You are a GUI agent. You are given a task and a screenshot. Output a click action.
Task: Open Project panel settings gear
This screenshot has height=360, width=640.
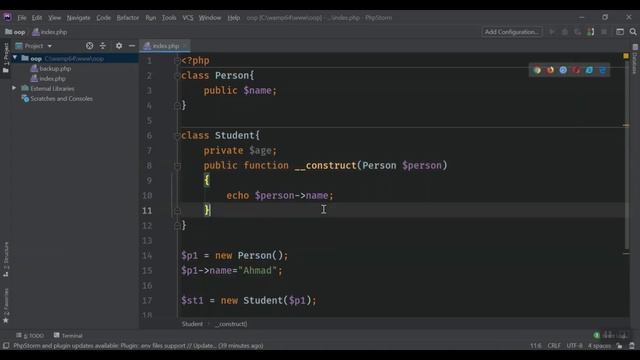pos(119,46)
